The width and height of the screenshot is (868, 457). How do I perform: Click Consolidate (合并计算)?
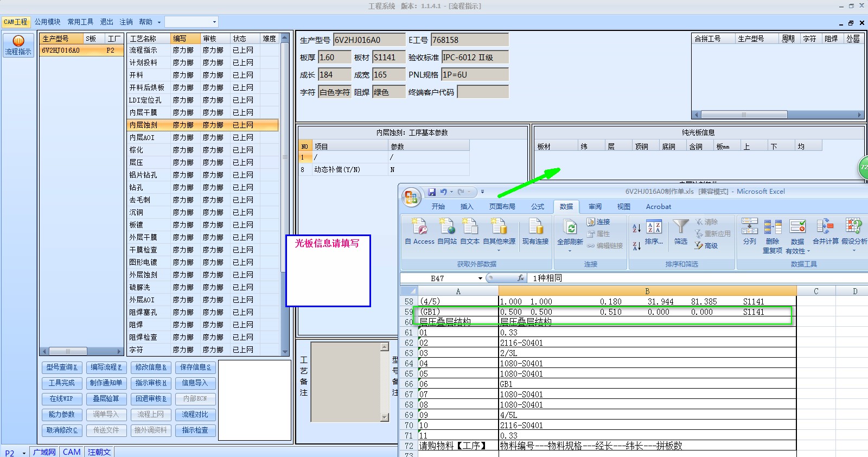[x=825, y=231]
